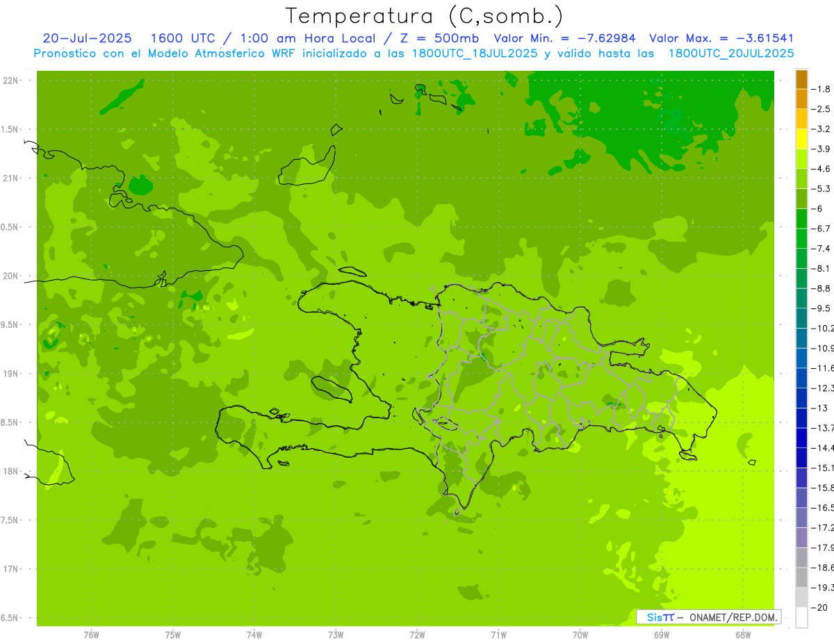834x644 pixels.
Task: Select the 'Valor Min. = -7.62984' text
Action: point(564,38)
